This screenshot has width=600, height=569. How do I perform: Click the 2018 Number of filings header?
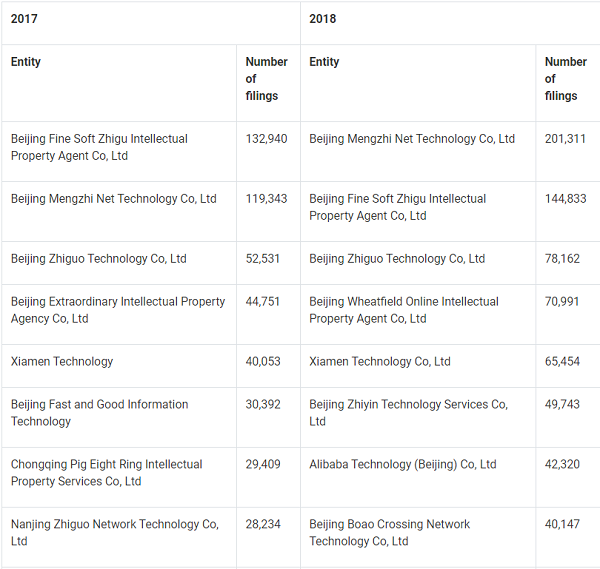click(x=565, y=79)
